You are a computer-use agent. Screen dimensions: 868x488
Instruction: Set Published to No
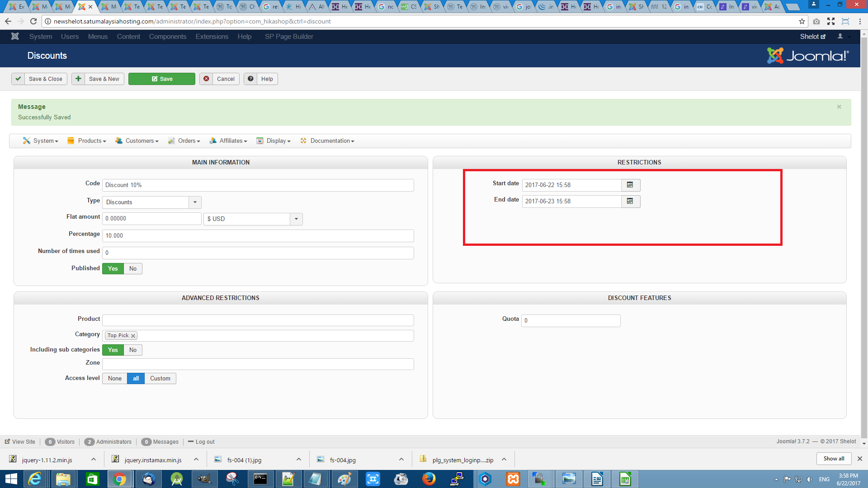point(132,268)
